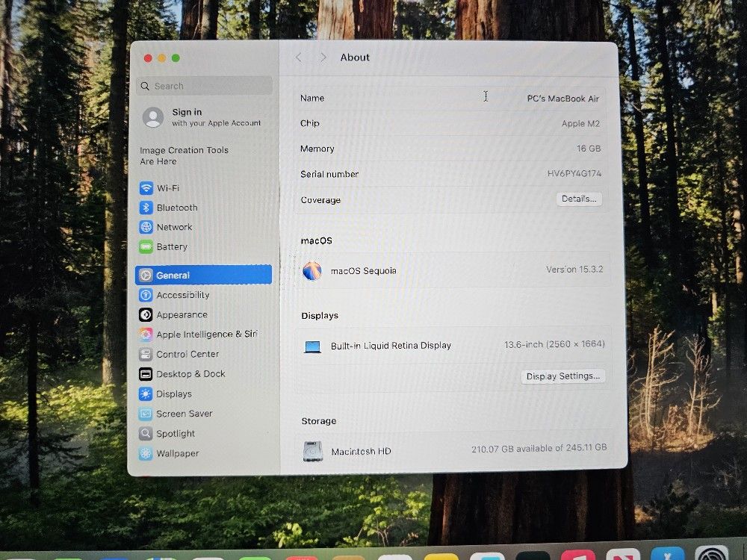Click the Accessibility icon
The image size is (747, 560).
click(x=146, y=295)
